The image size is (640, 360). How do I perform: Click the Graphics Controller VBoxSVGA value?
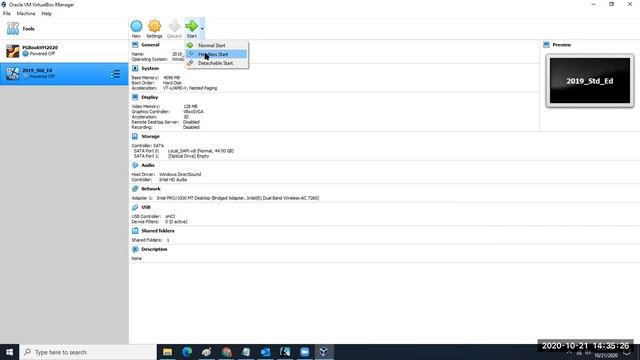click(x=193, y=112)
